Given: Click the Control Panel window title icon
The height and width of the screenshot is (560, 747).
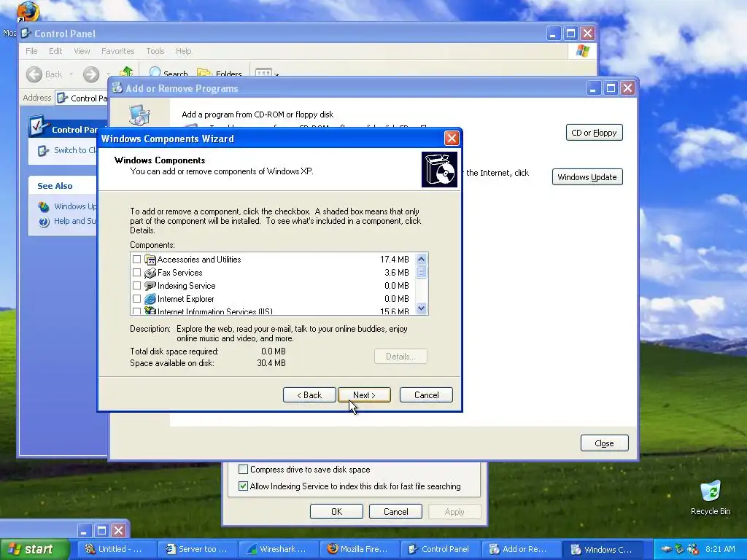Looking at the screenshot, I should click(26, 34).
